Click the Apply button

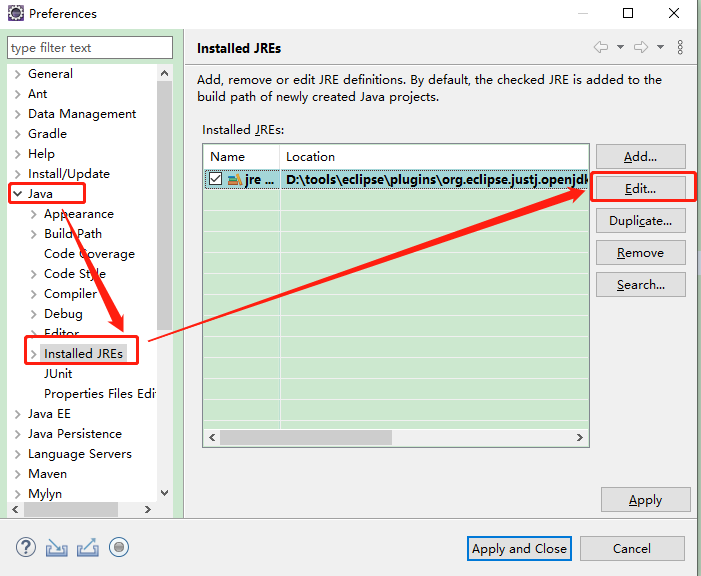pos(646,500)
